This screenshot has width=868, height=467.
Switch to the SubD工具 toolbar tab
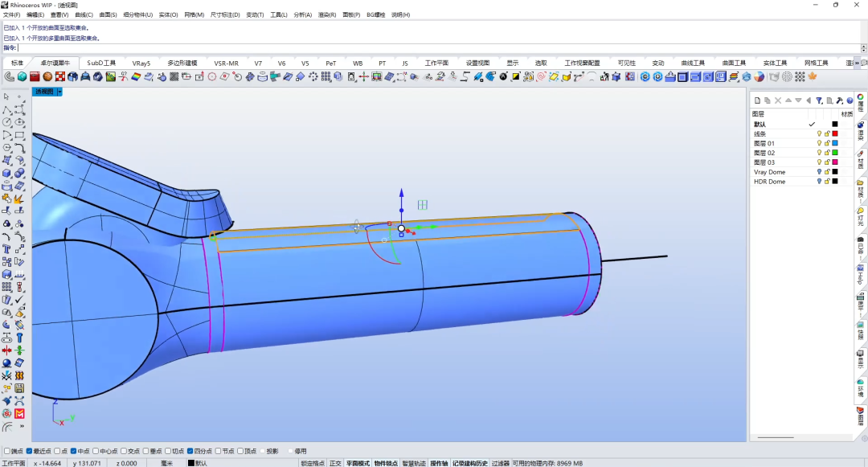point(101,63)
